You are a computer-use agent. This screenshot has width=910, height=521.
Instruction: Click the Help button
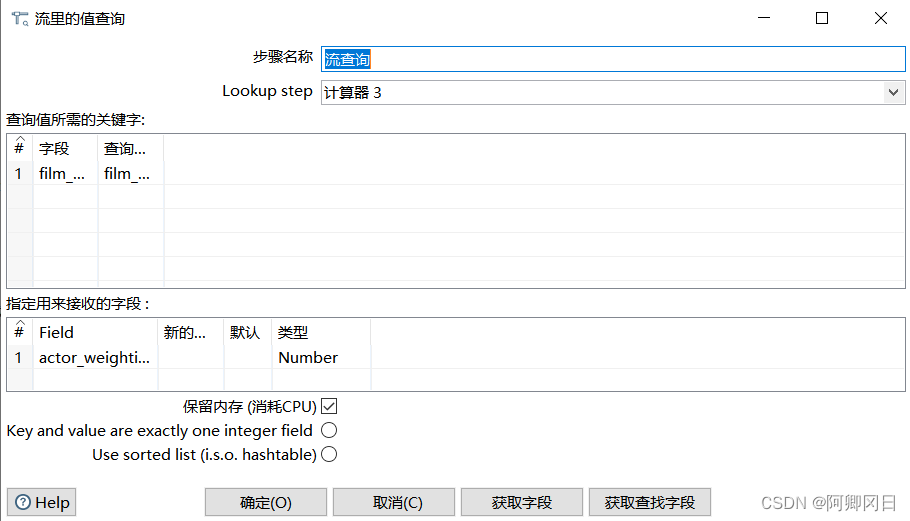tap(42, 502)
